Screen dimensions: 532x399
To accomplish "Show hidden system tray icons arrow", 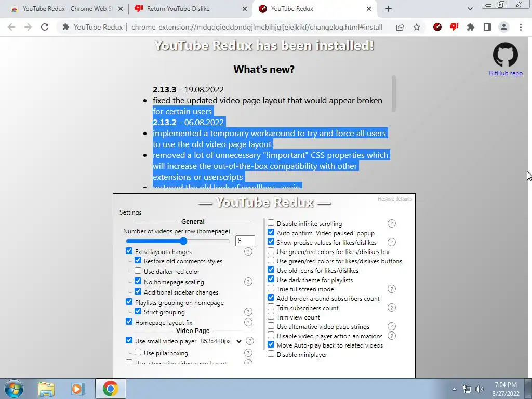I will tap(454, 389).
